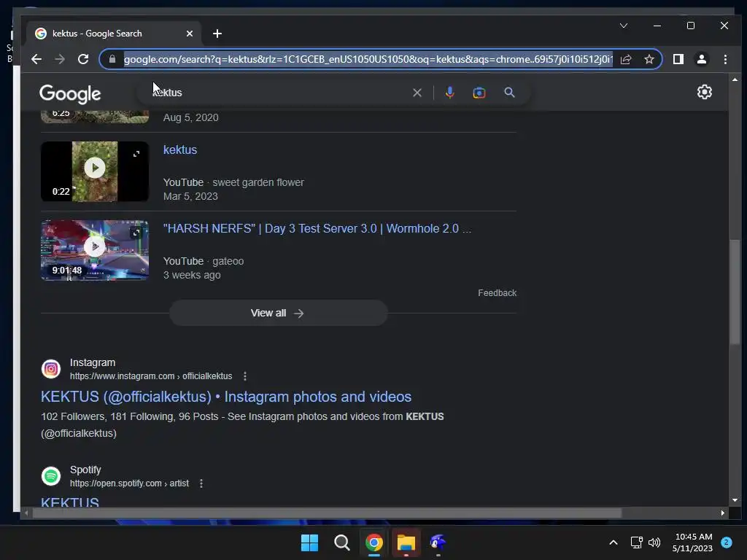Image resolution: width=747 pixels, height=560 pixels.
Task: Click the open.spotify.com artist URL
Action: coord(129,483)
